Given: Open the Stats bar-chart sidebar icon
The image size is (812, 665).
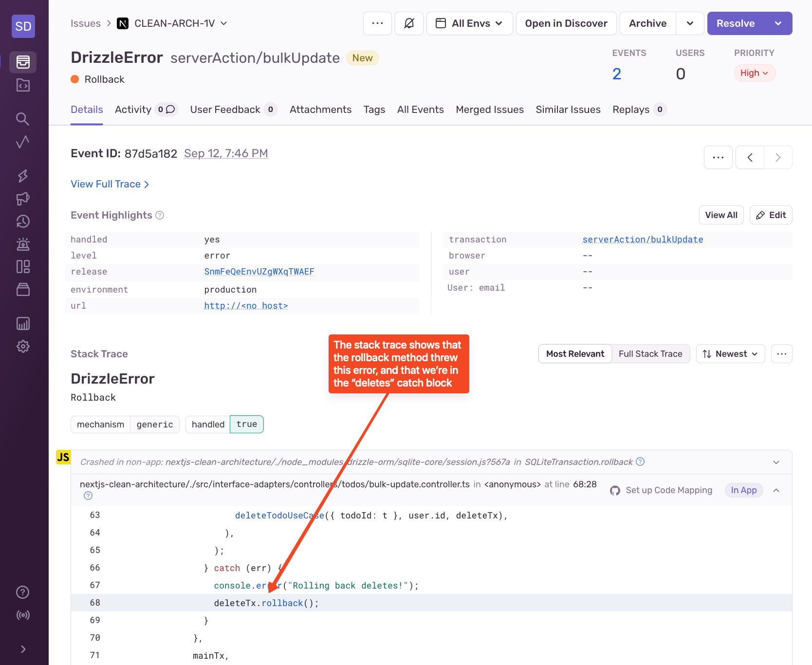Looking at the screenshot, I should click(23, 324).
